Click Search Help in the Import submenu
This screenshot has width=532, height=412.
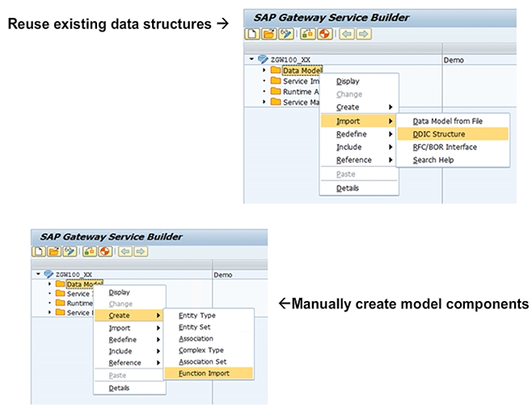pos(433,159)
